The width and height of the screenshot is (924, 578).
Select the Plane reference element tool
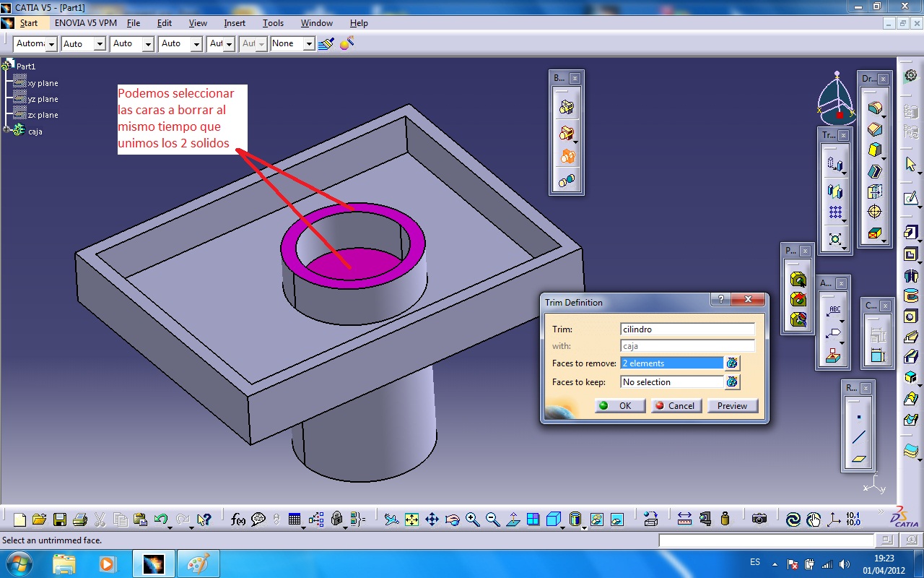coord(858,458)
